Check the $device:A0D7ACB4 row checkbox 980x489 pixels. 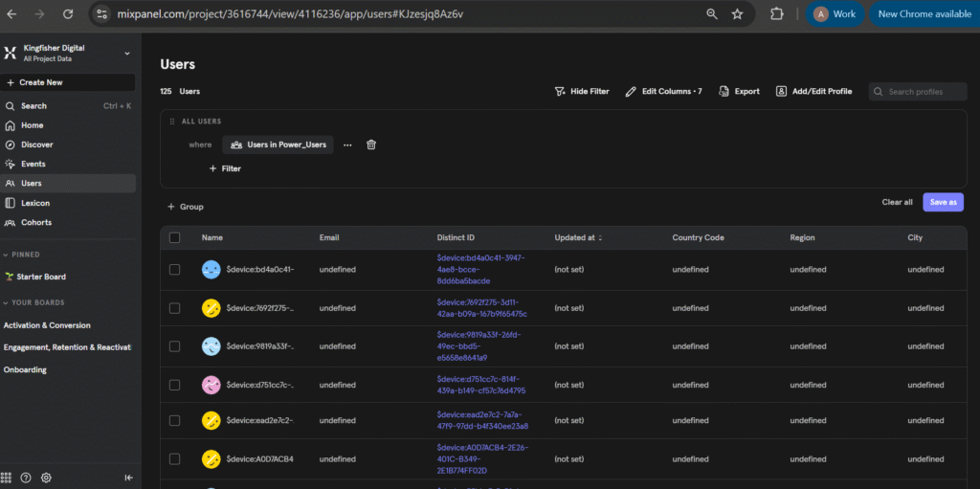tap(175, 459)
